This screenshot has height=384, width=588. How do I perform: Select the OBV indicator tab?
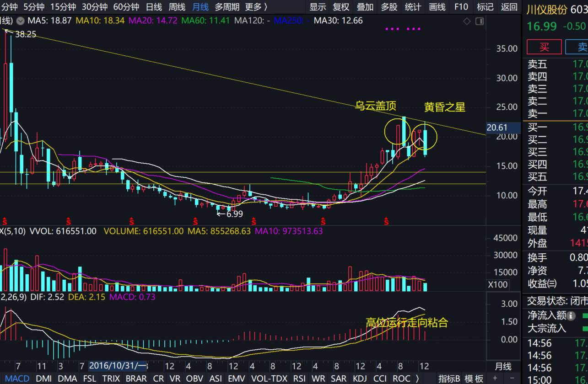195,379
